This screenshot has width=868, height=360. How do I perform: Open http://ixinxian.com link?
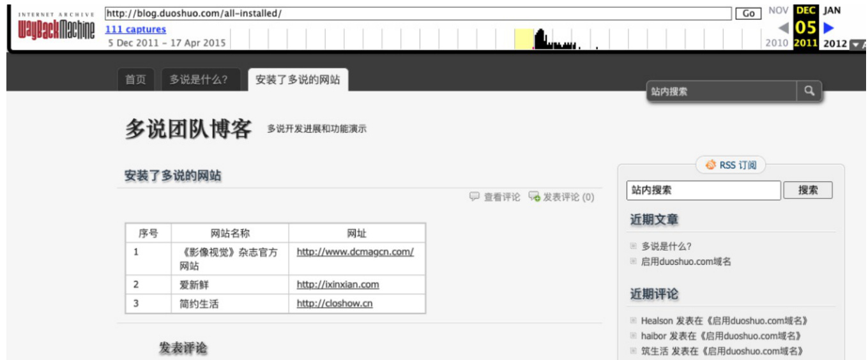(x=338, y=284)
